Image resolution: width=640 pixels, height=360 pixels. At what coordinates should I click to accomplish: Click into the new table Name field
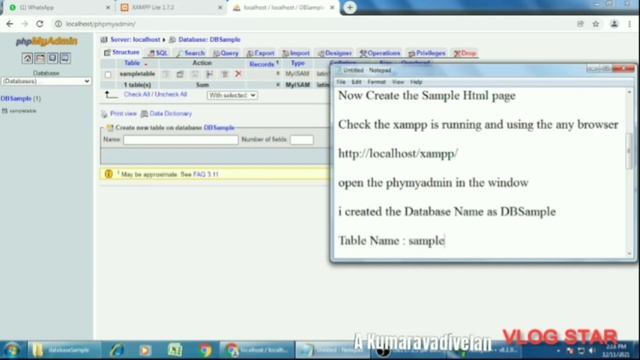point(180,140)
